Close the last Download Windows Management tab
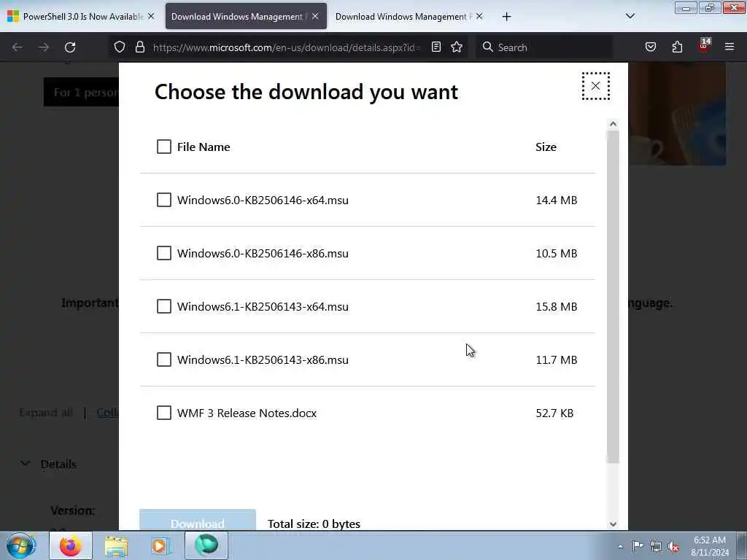This screenshot has height=560, width=747. 479,16
